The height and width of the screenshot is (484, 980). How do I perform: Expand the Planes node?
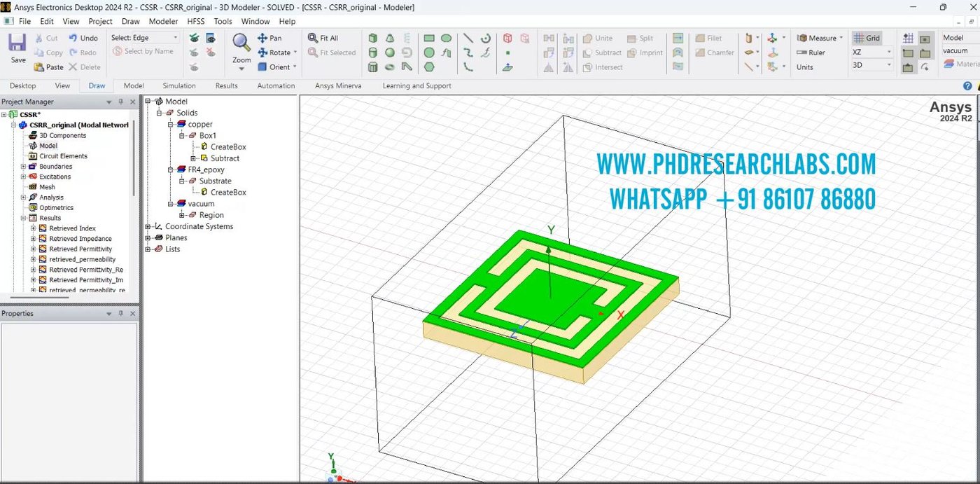[148, 237]
